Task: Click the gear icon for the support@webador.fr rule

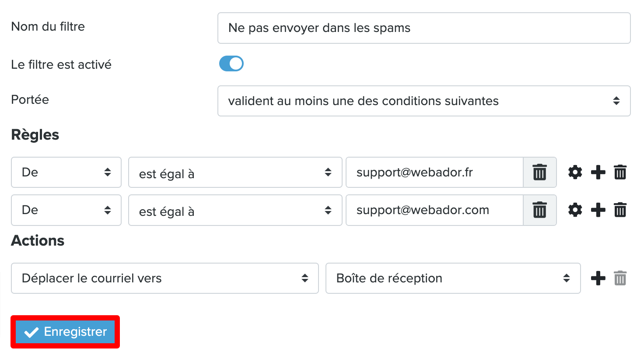Action: (x=575, y=172)
